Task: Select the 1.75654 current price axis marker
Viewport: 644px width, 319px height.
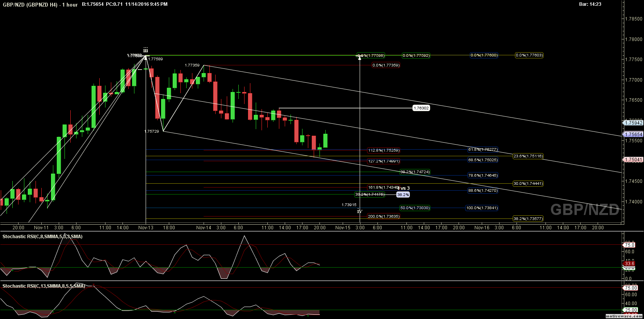Action: [634, 135]
